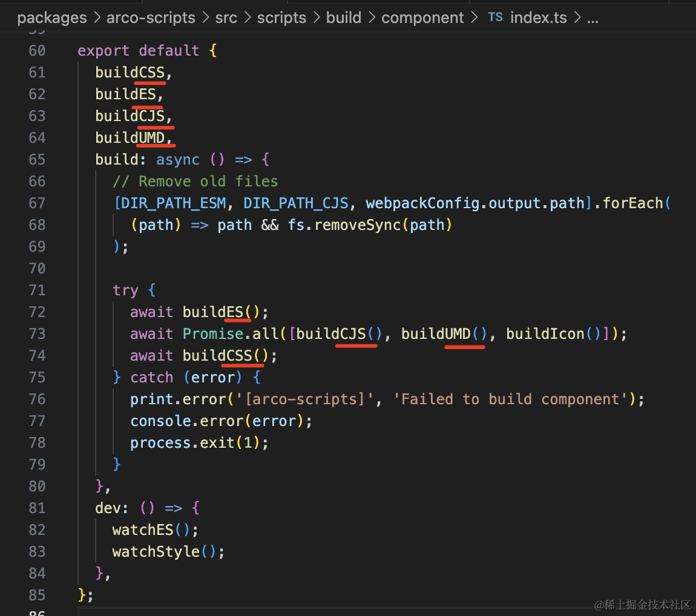Click index.ts in the breadcrumb

[539, 18]
